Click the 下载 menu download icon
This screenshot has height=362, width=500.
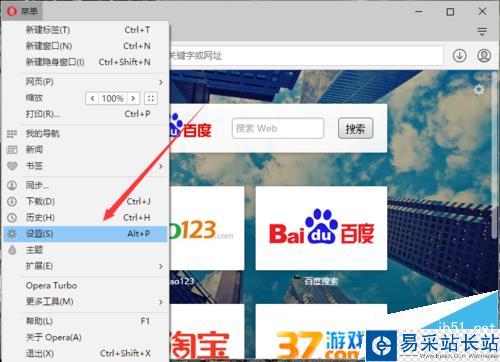tap(12, 201)
